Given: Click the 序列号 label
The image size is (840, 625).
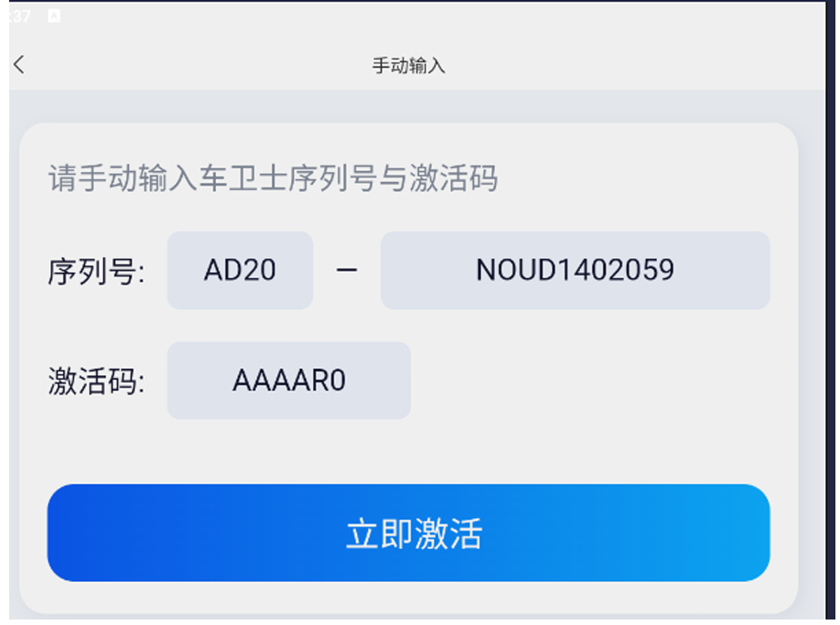Looking at the screenshot, I should [96, 272].
